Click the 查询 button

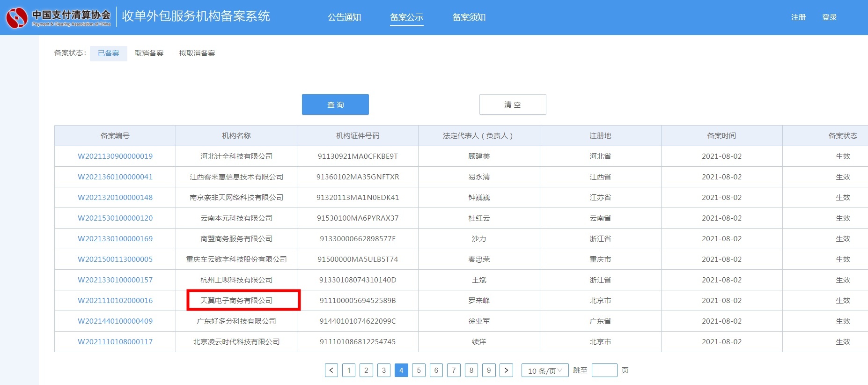click(x=335, y=104)
